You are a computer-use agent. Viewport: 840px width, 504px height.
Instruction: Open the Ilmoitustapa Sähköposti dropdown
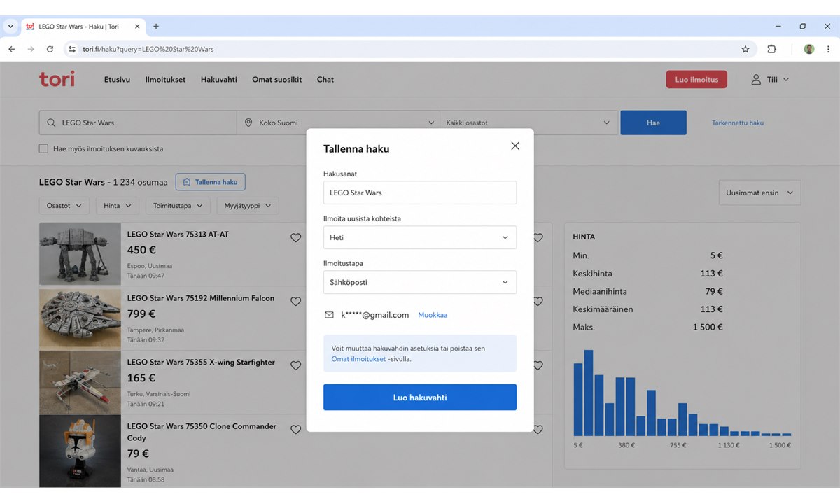coord(420,282)
